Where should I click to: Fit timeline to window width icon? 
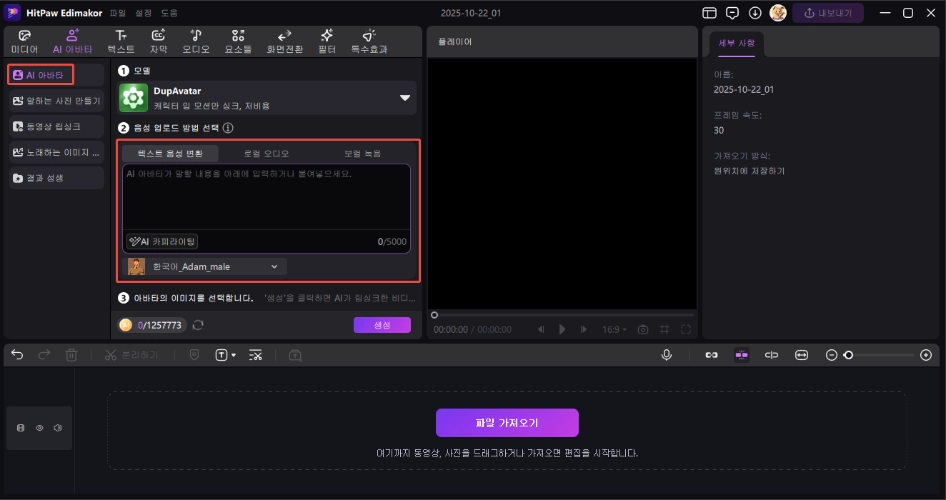tap(801, 355)
